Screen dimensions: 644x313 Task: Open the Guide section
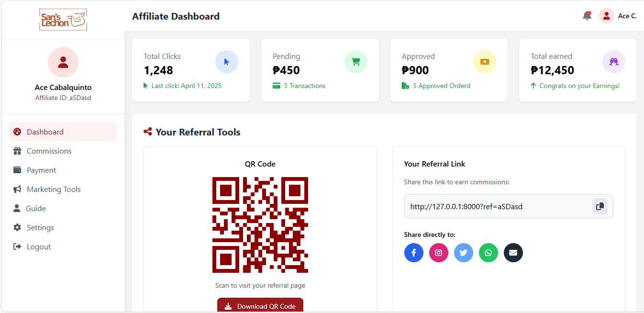pyautogui.click(x=36, y=208)
